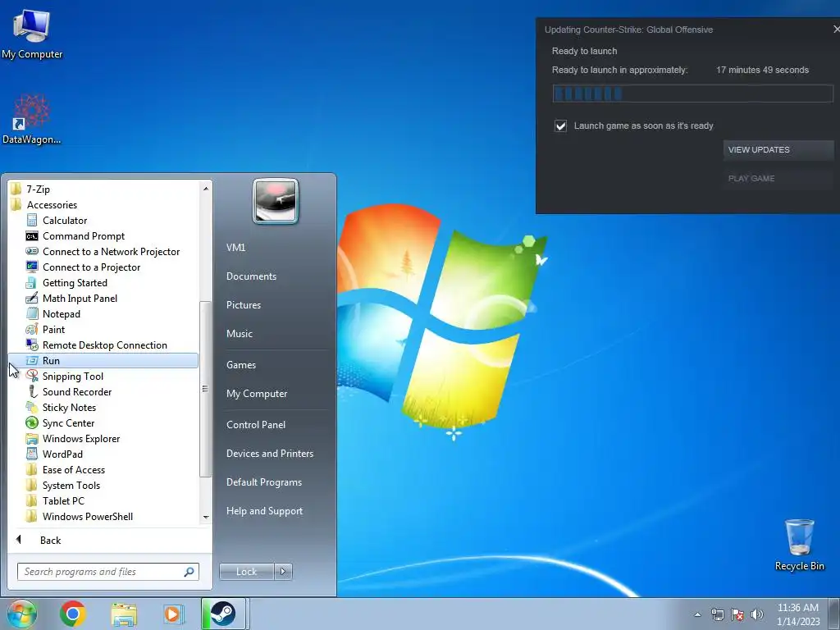Click the Steam icon in the taskbar
The width and height of the screenshot is (840, 630).
click(x=223, y=614)
